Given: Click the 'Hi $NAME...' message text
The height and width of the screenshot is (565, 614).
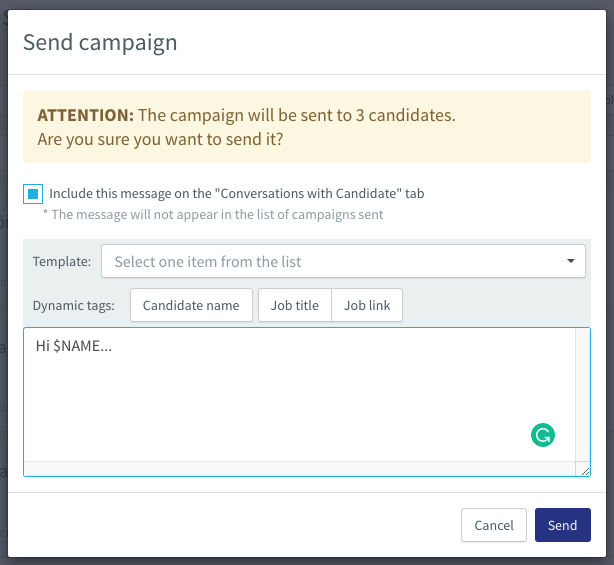Looking at the screenshot, I should 73,346.
